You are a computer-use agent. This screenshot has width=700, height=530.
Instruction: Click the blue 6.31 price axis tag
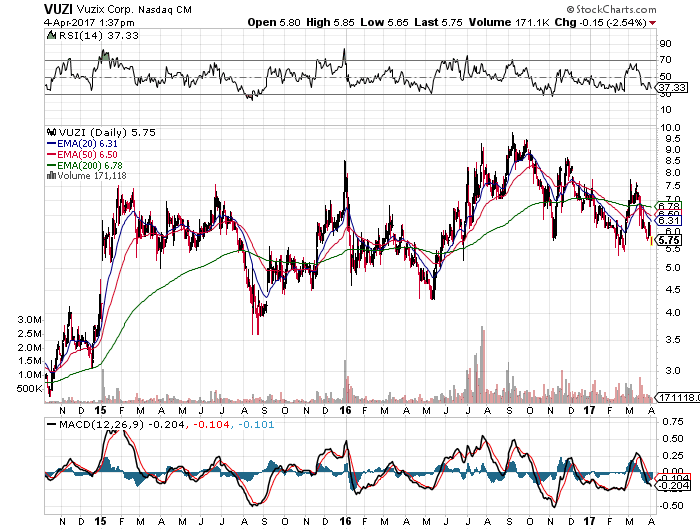(668, 221)
